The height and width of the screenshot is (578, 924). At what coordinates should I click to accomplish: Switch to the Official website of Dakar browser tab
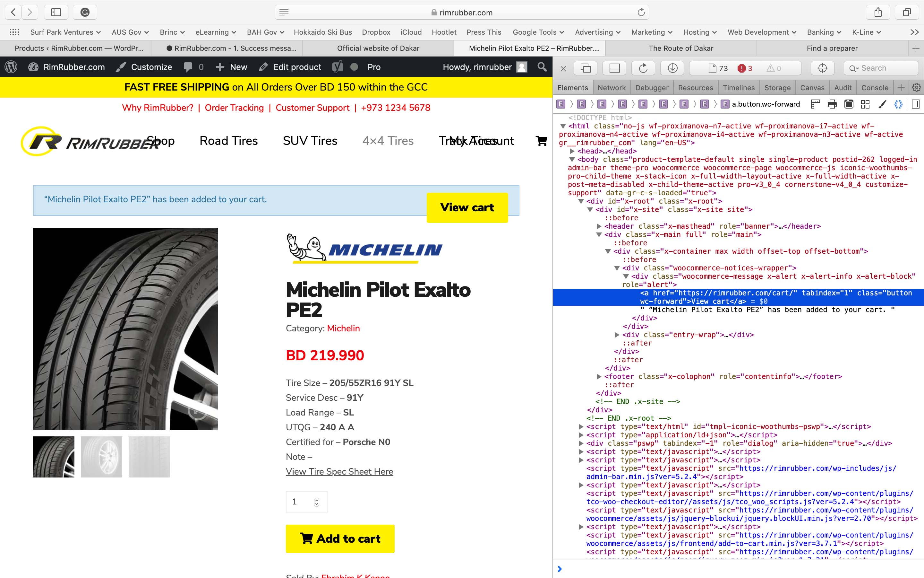(378, 48)
